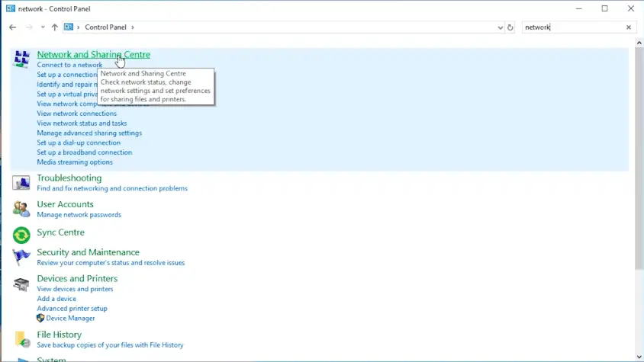
Task: Click Set up a connection link
Action: (x=67, y=75)
